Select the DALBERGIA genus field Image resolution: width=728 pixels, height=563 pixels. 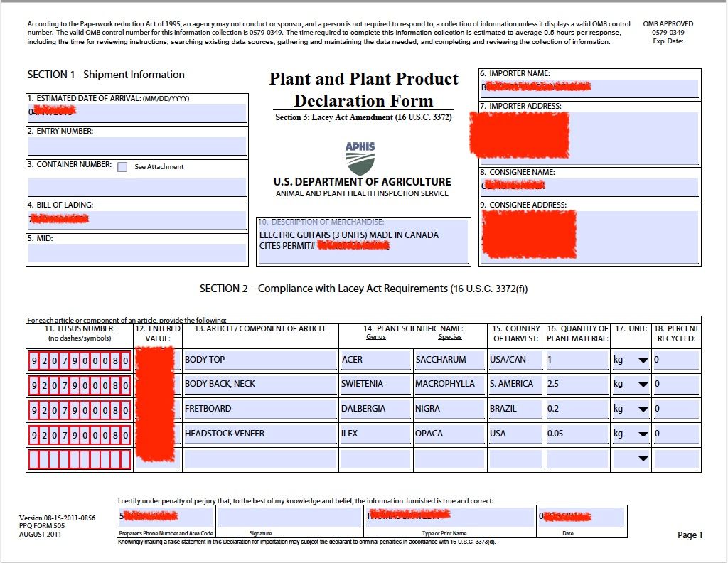pyautogui.click(x=375, y=409)
